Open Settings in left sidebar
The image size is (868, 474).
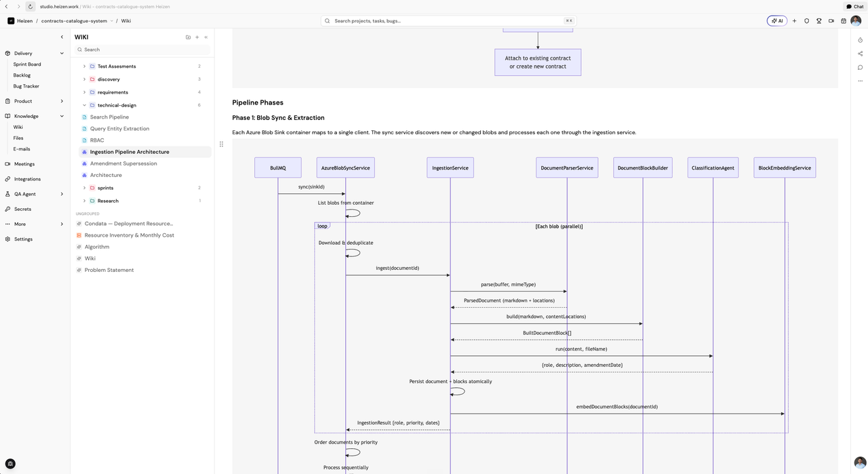(23, 239)
